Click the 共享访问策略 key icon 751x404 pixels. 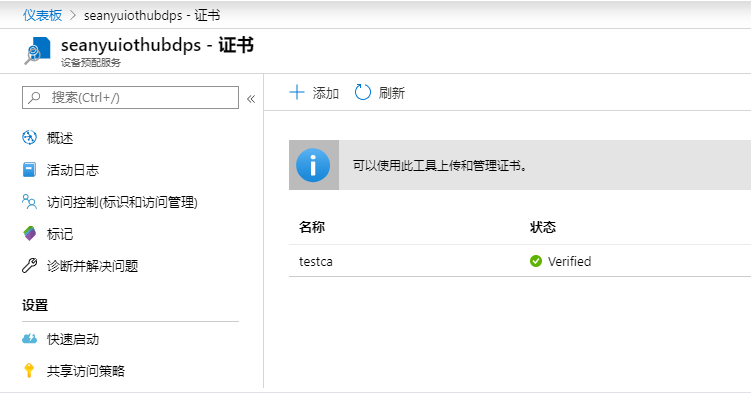[x=29, y=370]
